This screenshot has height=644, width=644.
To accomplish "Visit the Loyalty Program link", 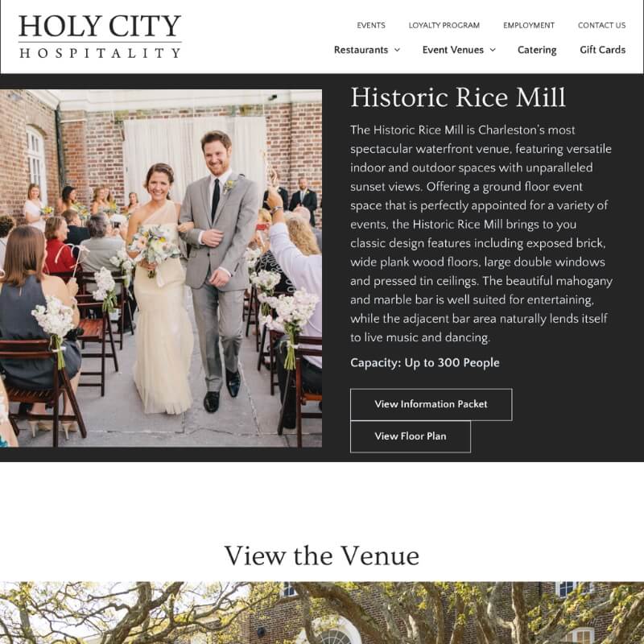I will pos(444,26).
